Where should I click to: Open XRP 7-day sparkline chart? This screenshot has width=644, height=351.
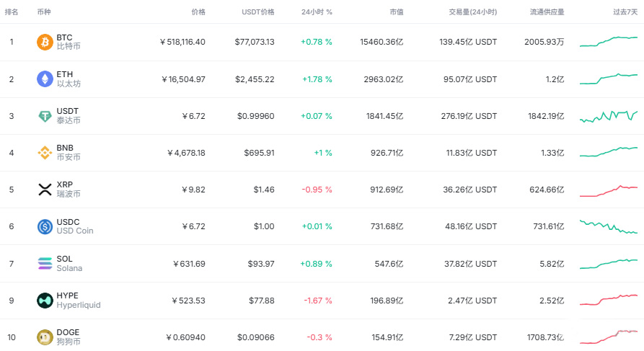(x=609, y=191)
